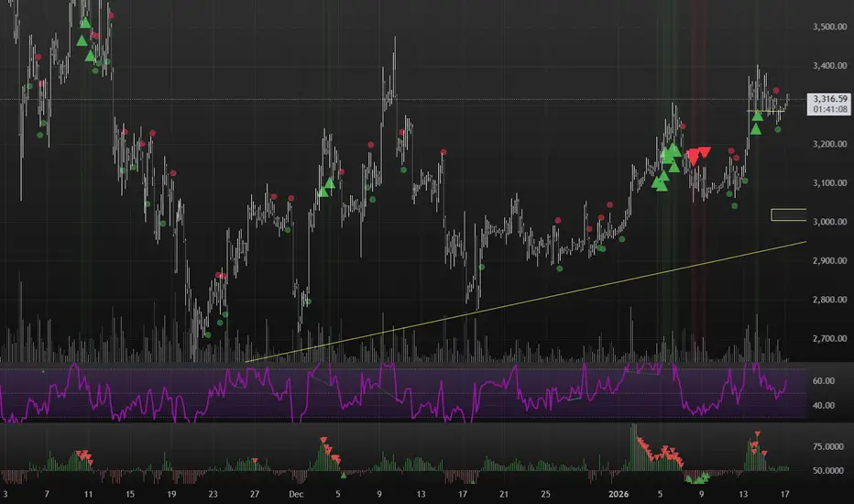This screenshot has height=504, width=854.
Task: Click the 3,100.00 price axis label
Action: tap(829, 182)
